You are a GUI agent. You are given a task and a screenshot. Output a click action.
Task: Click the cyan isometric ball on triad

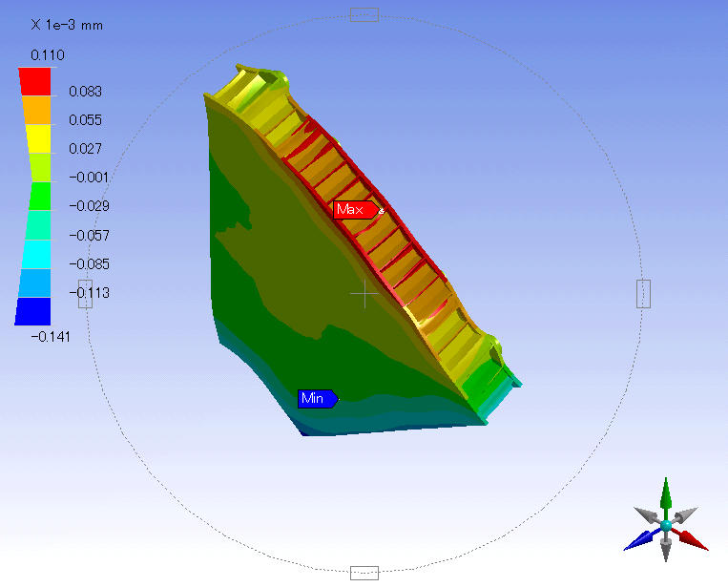(666, 526)
